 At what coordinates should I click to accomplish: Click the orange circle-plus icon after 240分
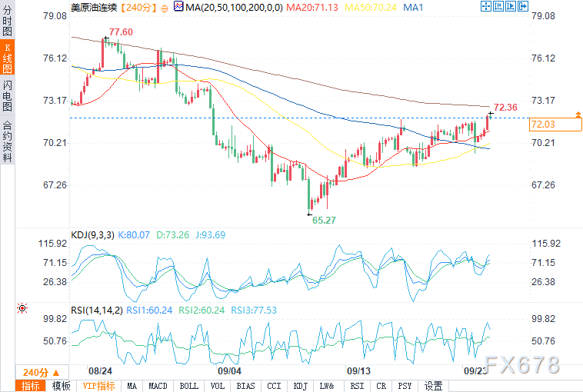tap(165, 8)
